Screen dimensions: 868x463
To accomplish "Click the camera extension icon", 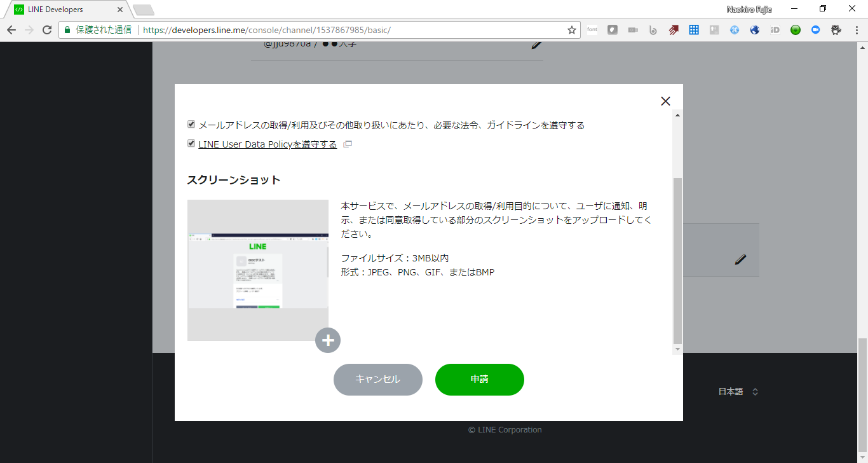I will (633, 29).
